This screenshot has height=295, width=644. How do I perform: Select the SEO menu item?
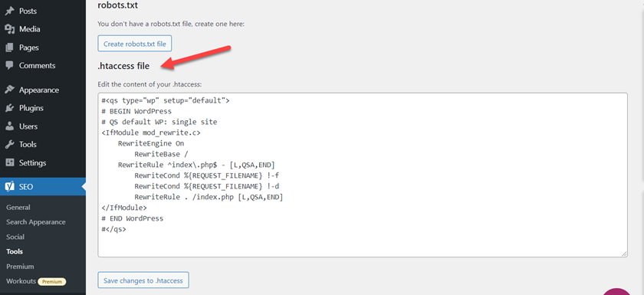tap(43, 187)
